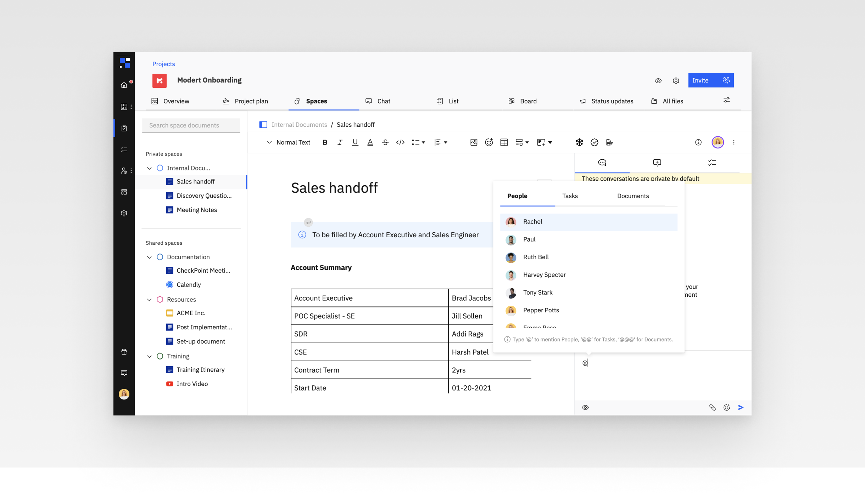Image resolution: width=865 pixels, height=504 pixels.
Task: Toggle comment visibility eye icon
Action: [x=585, y=407]
